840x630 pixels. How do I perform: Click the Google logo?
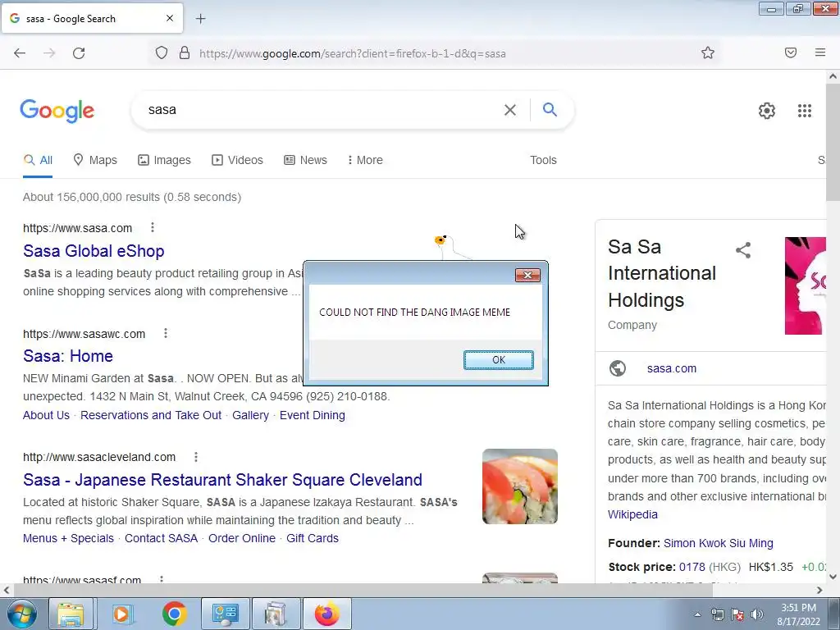[57, 111]
